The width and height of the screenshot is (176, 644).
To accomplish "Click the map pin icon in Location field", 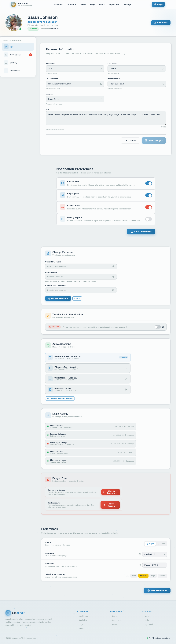I will pyautogui.click(x=101, y=99).
